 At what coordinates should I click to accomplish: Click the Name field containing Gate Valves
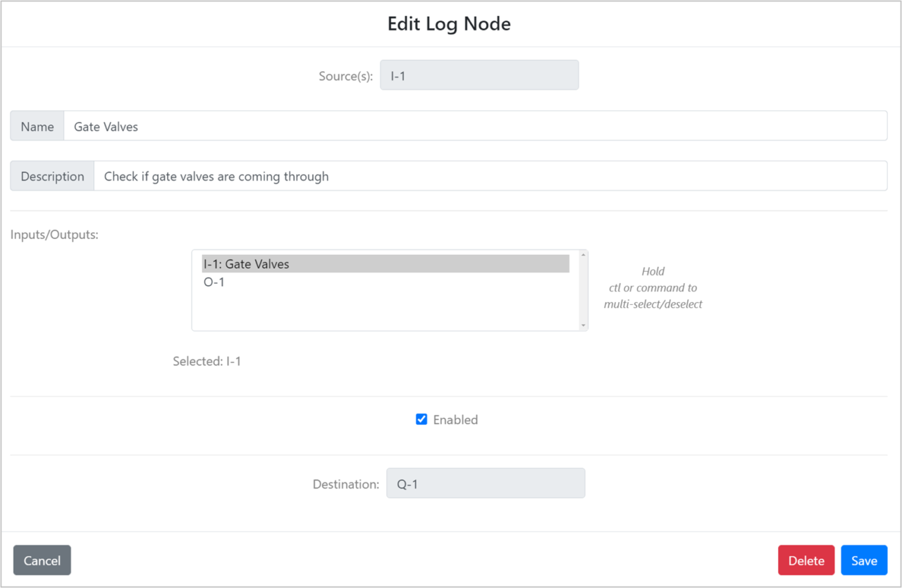pos(282,126)
